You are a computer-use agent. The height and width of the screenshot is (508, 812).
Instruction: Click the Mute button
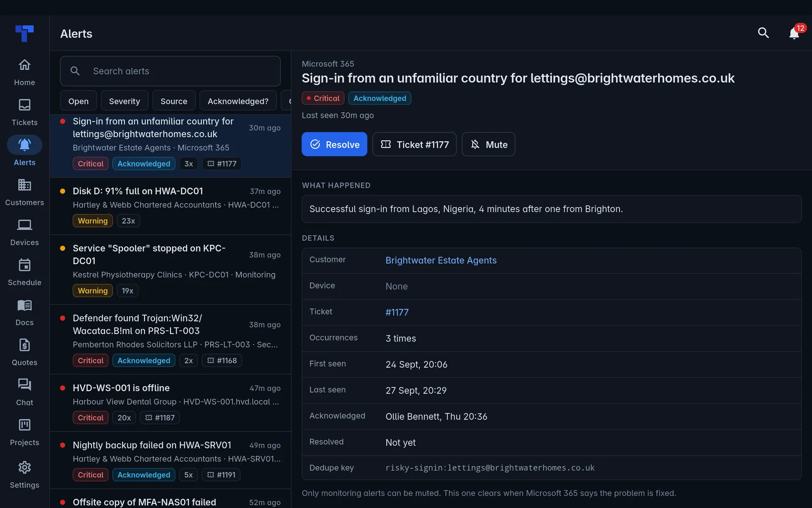pyautogui.click(x=488, y=144)
